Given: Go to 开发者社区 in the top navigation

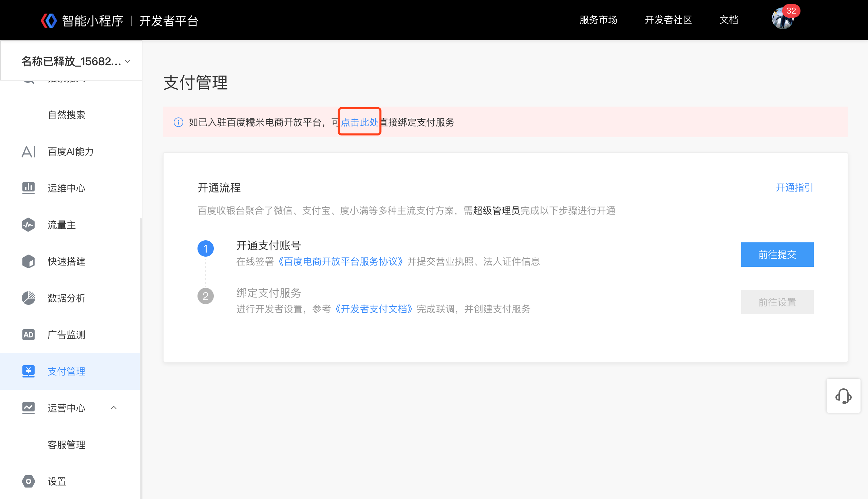Looking at the screenshot, I should tap(668, 20).
